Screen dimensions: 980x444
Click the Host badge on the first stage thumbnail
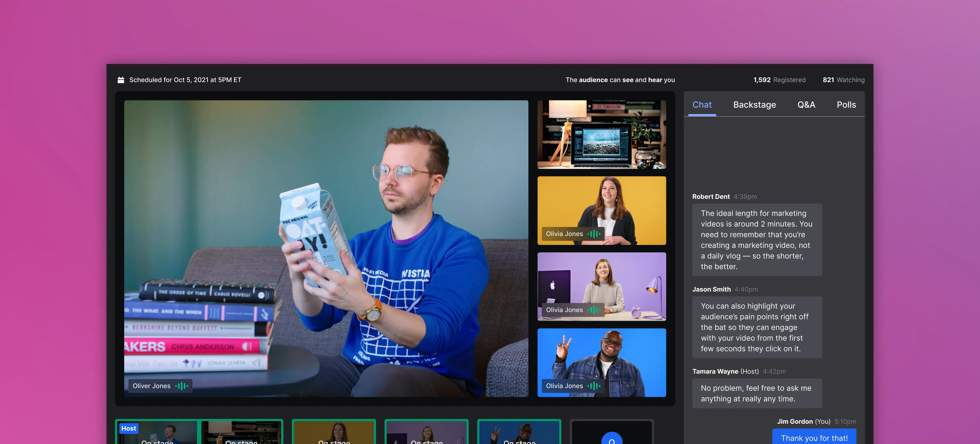[x=129, y=428]
